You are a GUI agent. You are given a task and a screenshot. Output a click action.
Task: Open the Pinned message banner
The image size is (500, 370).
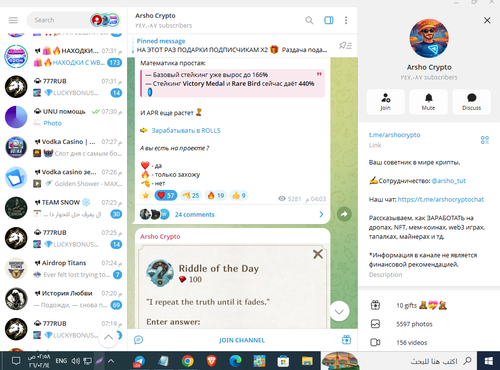point(232,45)
